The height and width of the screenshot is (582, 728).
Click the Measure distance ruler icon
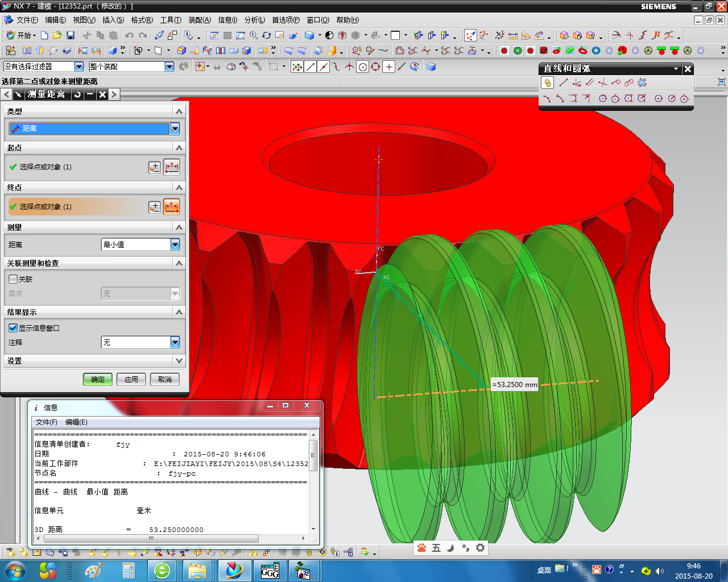click(513, 35)
